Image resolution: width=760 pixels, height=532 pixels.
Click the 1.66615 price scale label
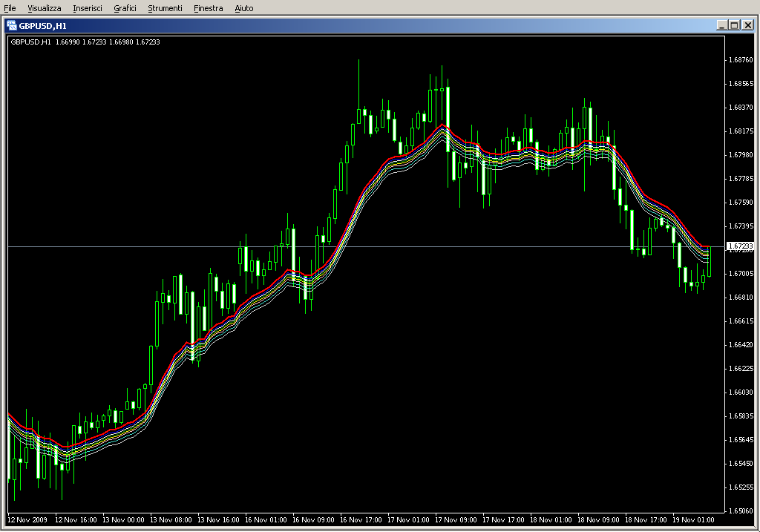(x=741, y=321)
